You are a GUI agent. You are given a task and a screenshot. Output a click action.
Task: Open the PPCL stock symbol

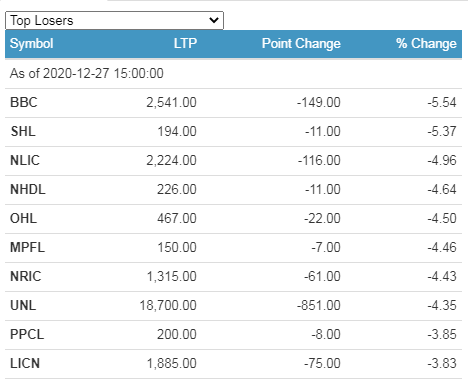[x=27, y=334]
